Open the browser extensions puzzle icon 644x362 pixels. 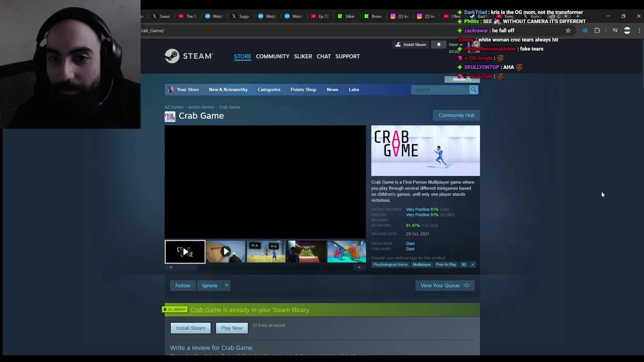coord(597,31)
